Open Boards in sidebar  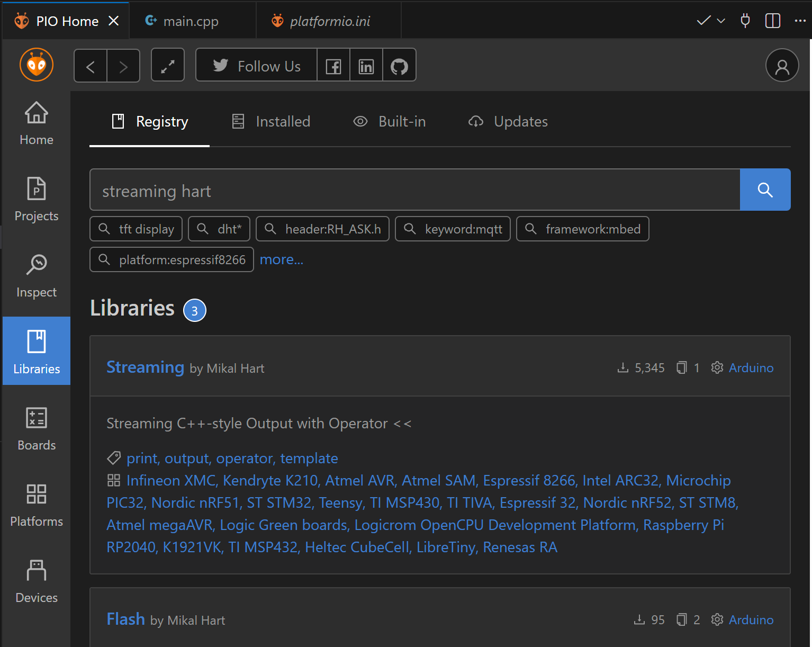click(37, 428)
